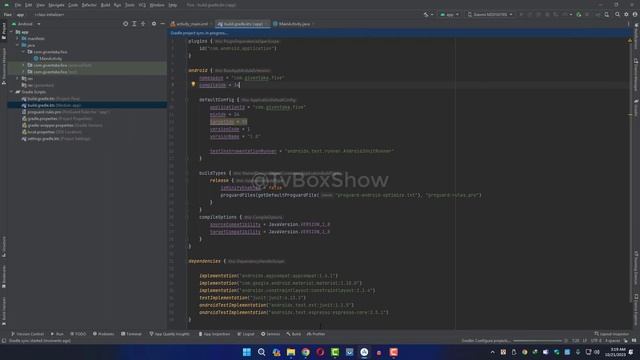Open the Build menu
Viewport: 640px width, 360px height.
(x=105, y=5)
